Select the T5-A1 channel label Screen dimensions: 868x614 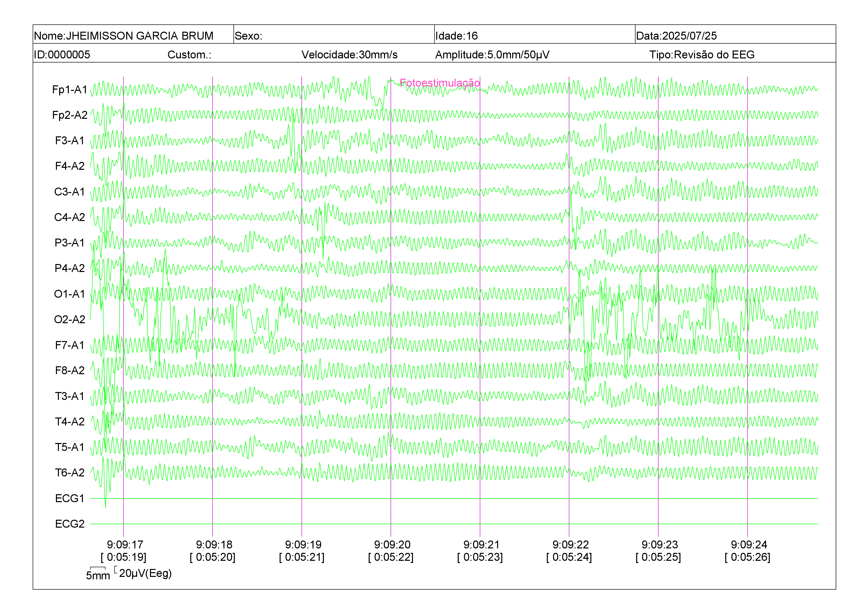click(70, 447)
